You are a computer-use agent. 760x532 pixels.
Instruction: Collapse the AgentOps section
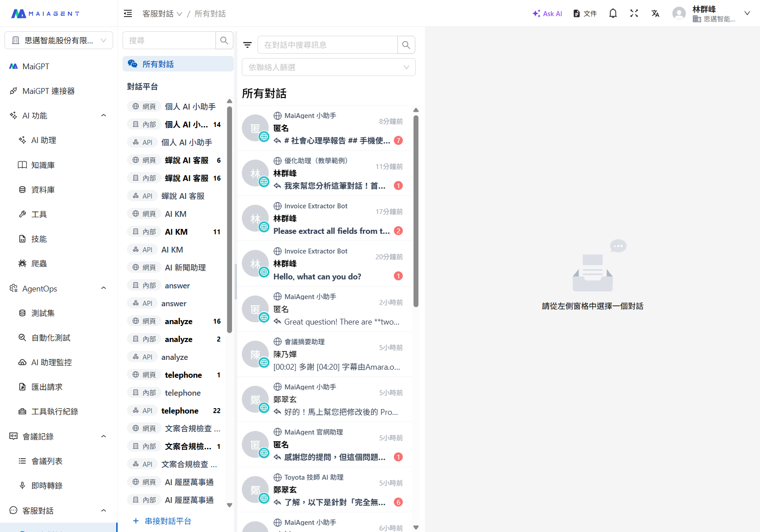(x=103, y=288)
